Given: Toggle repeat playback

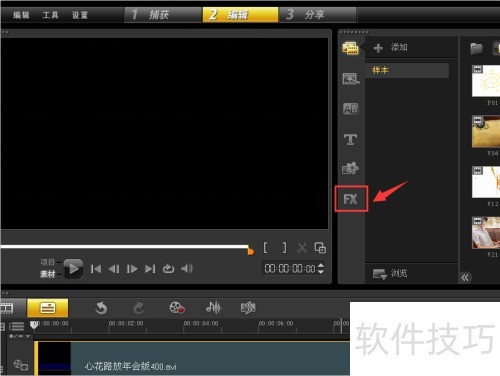Looking at the screenshot, I should pyautogui.click(x=168, y=269).
